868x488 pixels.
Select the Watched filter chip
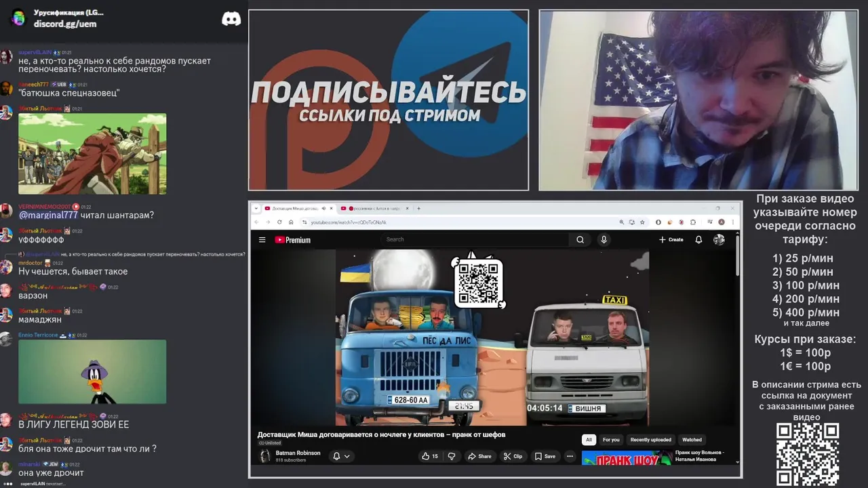[692, 439]
